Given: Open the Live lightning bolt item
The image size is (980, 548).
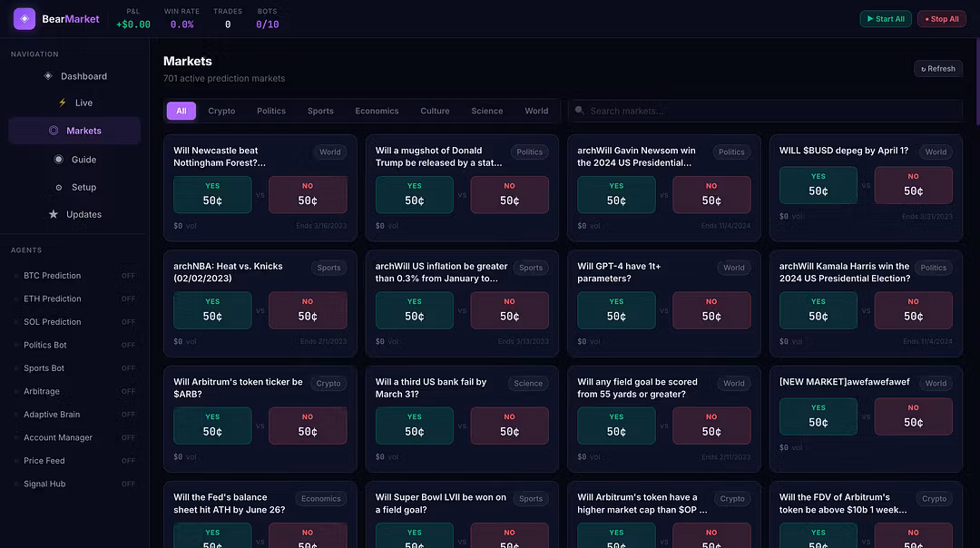Looking at the screenshot, I should tap(63, 103).
